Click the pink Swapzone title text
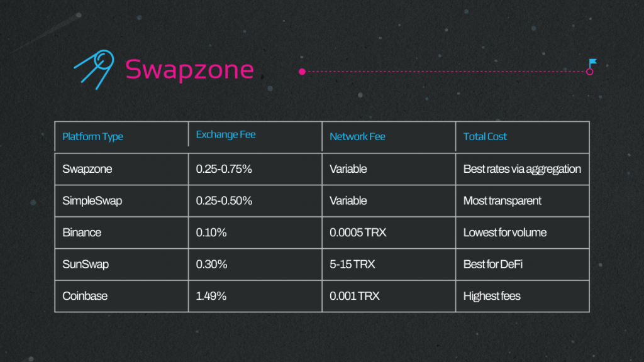This screenshot has width=644, height=362. coord(189,69)
